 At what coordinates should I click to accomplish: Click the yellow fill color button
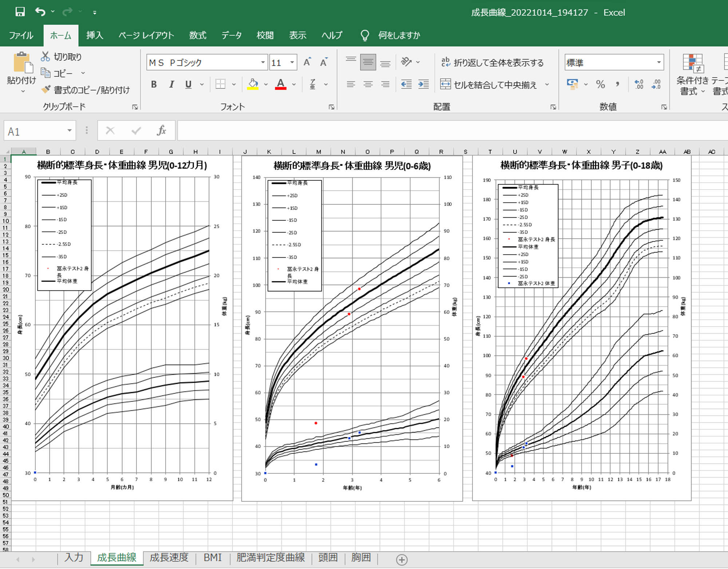click(253, 84)
